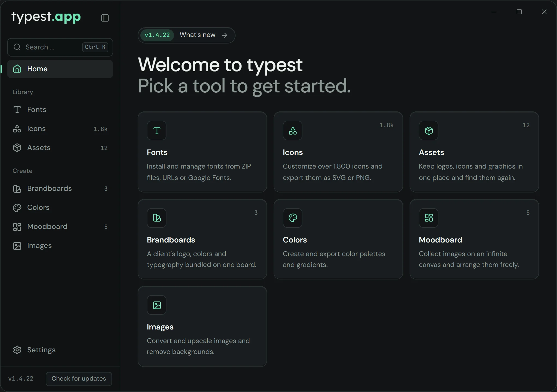Collapse the sidebar with the panel toggle icon
This screenshot has height=392, width=557.
click(x=105, y=18)
